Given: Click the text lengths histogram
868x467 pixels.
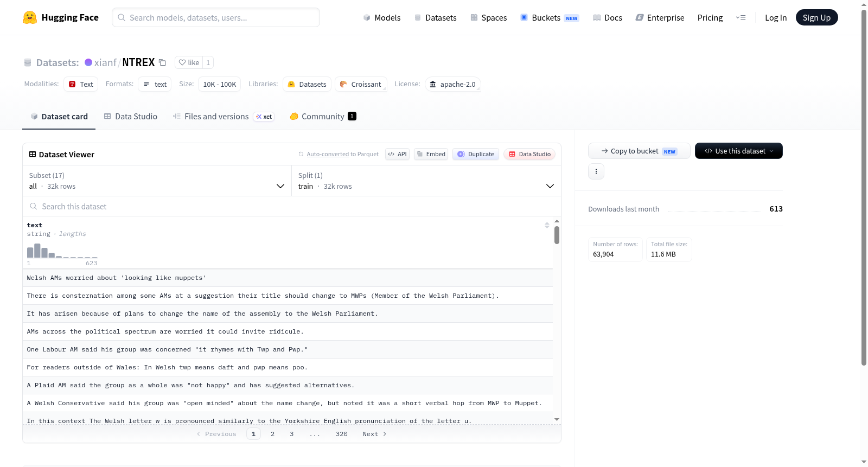Looking at the screenshot, I should [x=62, y=251].
